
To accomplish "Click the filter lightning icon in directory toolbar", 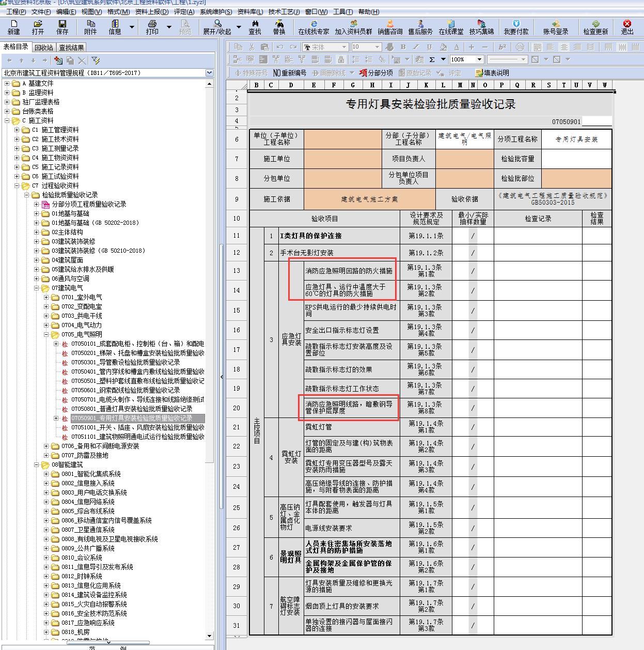I will (x=96, y=60).
